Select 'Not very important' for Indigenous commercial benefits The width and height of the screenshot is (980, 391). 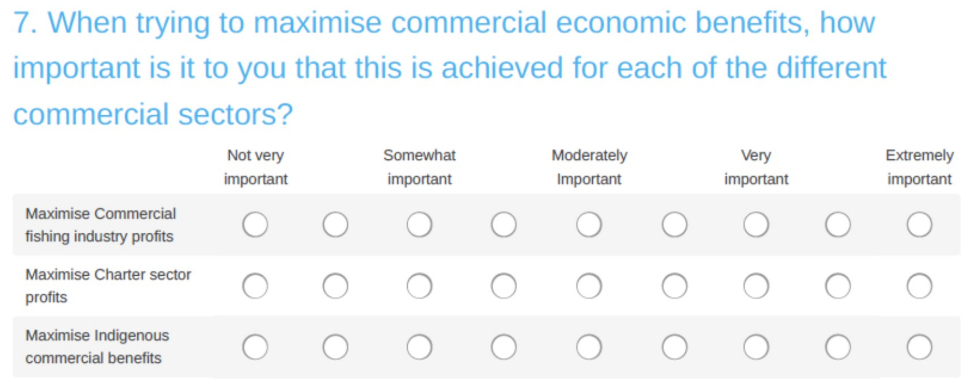(x=255, y=347)
